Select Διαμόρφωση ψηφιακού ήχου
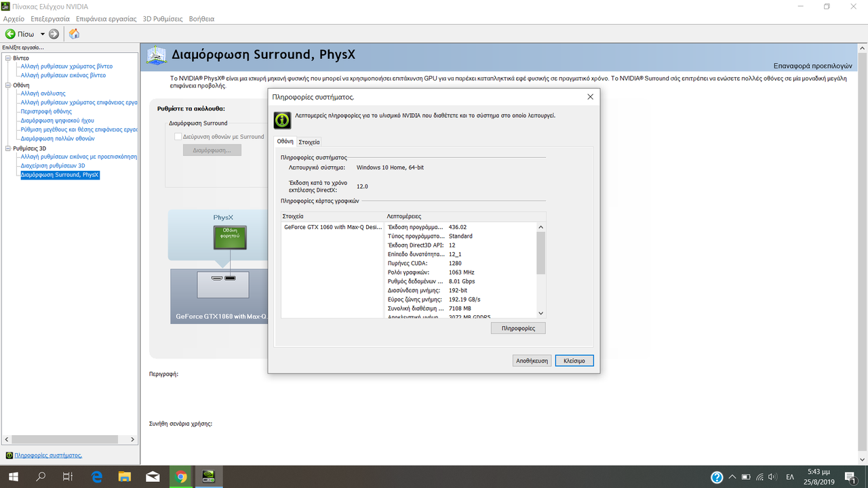 tap(57, 120)
